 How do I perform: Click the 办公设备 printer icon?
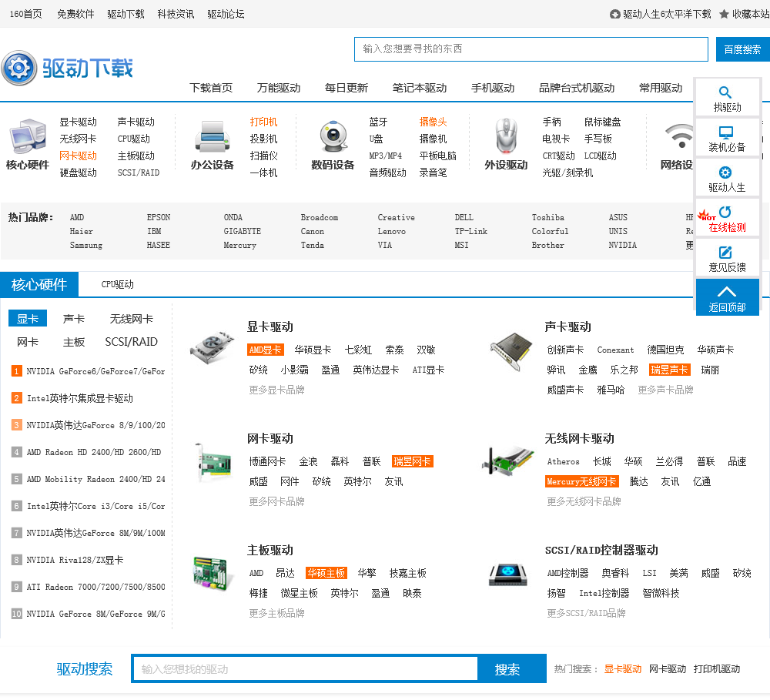(213, 136)
